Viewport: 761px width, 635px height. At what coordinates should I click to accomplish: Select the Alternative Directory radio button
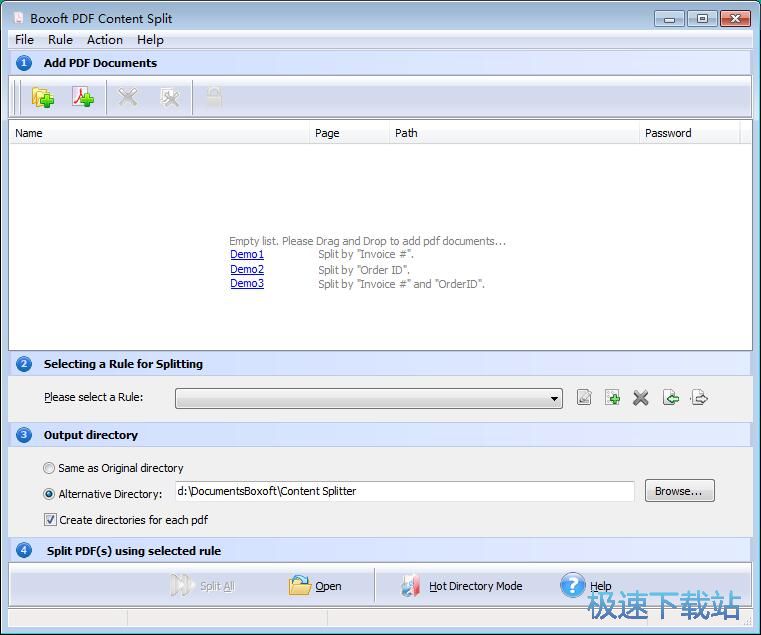click(49, 494)
